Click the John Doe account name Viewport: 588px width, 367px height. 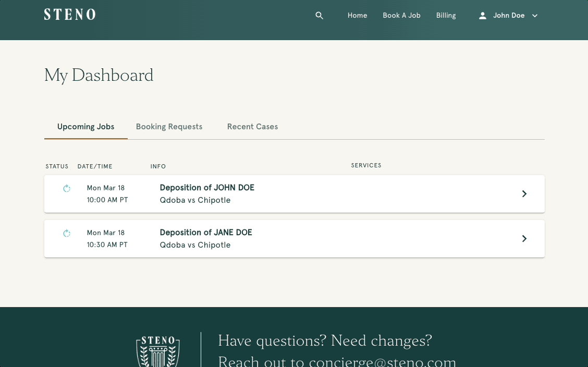click(x=509, y=16)
